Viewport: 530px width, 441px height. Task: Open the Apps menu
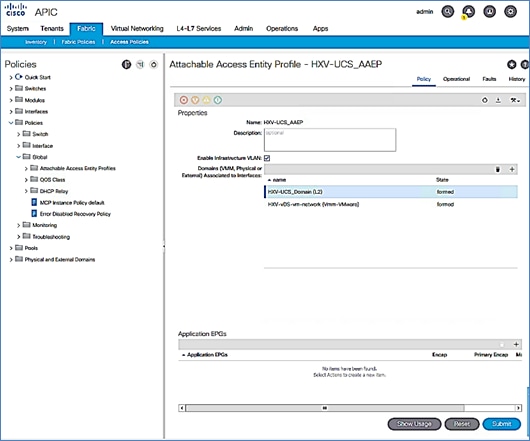coord(320,29)
